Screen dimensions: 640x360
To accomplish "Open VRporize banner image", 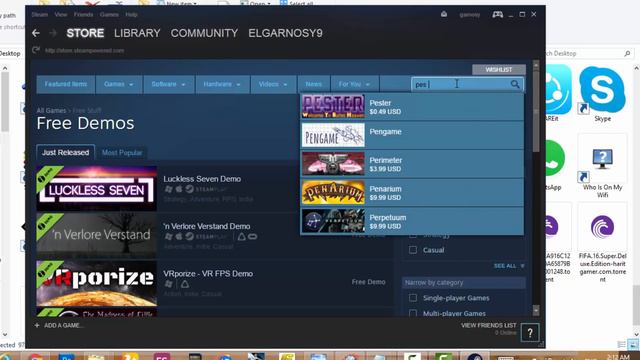I will [97, 283].
